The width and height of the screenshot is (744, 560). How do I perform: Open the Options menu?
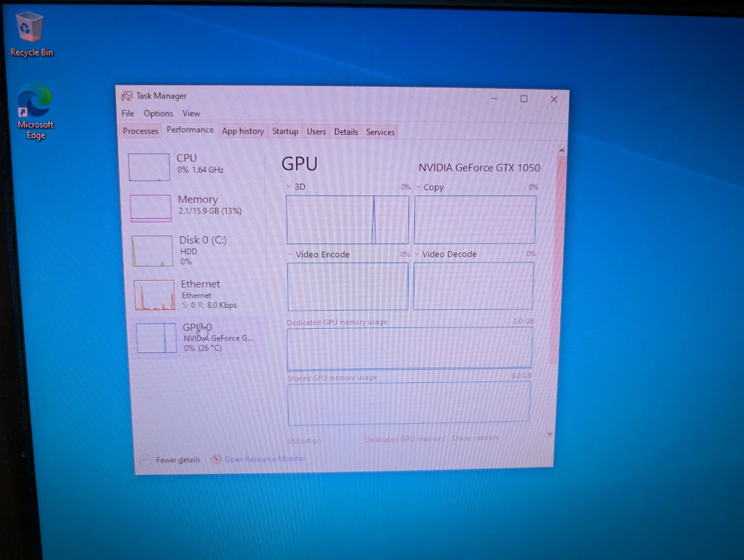coord(158,113)
